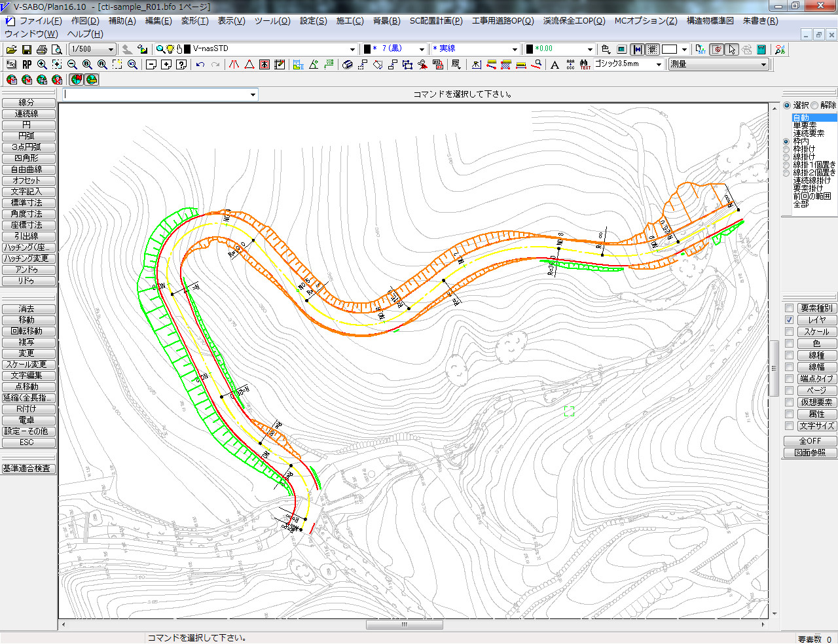Click the lightbulb layer icon
Screen dimensions: 838x644
pos(171,49)
